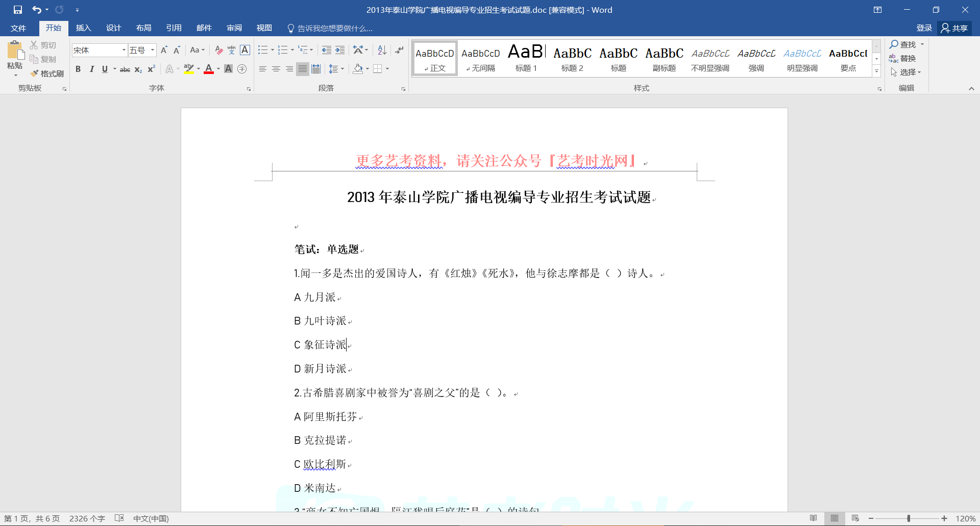The height and width of the screenshot is (526, 980).
Task: Click the zoom slider handle in status bar
Action: point(909,518)
